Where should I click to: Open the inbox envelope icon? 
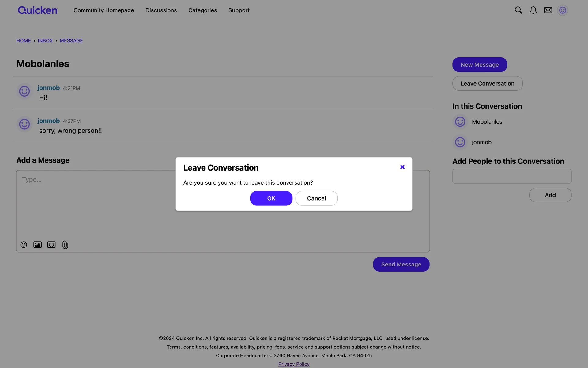[x=548, y=10]
